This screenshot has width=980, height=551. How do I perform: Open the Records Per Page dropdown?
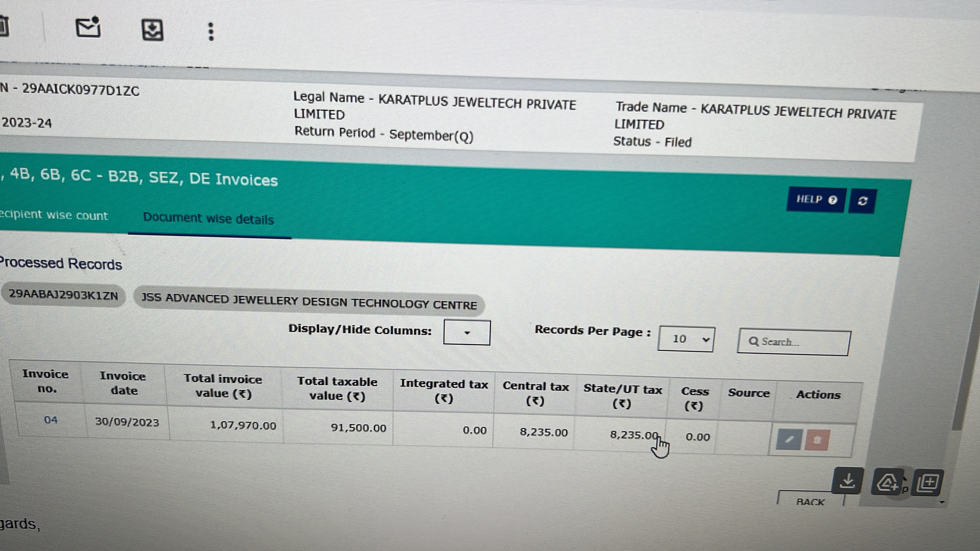pos(686,339)
